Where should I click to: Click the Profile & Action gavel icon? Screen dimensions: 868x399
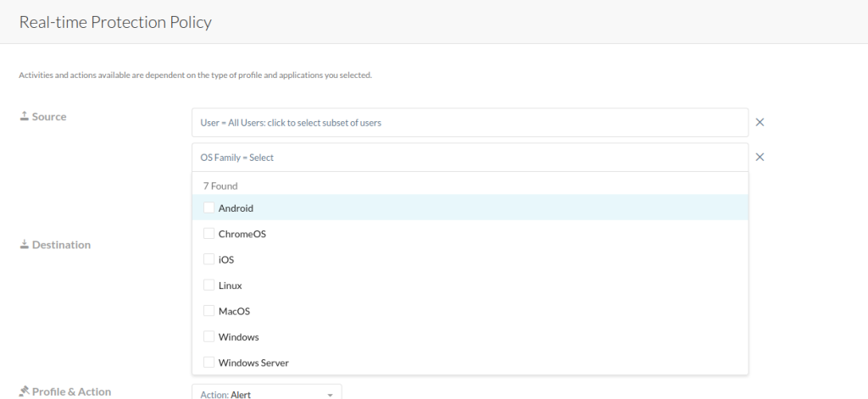pyautogui.click(x=24, y=391)
